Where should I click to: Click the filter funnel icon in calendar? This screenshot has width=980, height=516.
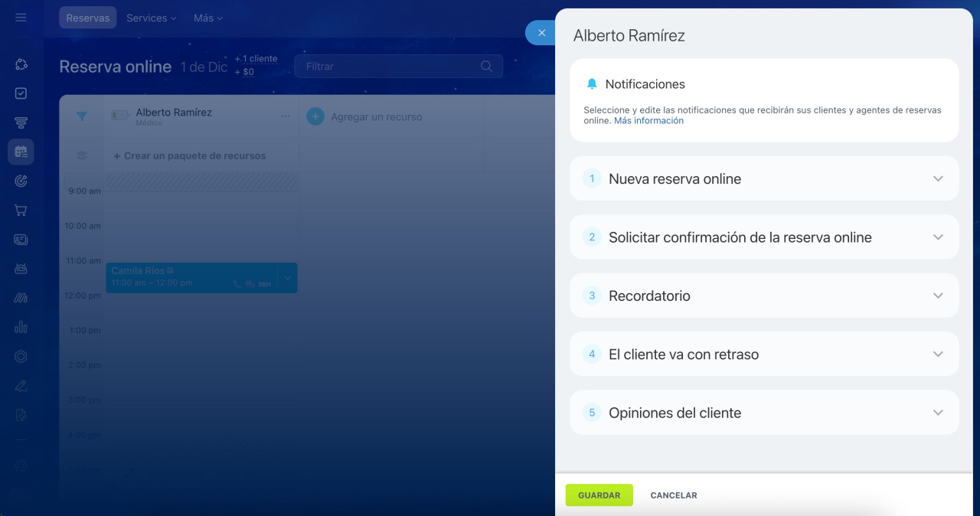(x=82, y=116)
